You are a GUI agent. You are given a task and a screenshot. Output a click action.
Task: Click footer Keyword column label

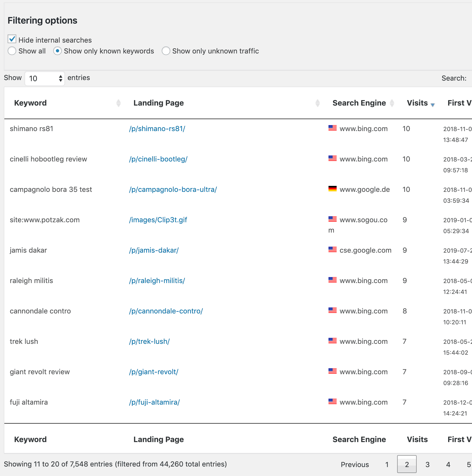pyautogui.click(x=30, y=440)
